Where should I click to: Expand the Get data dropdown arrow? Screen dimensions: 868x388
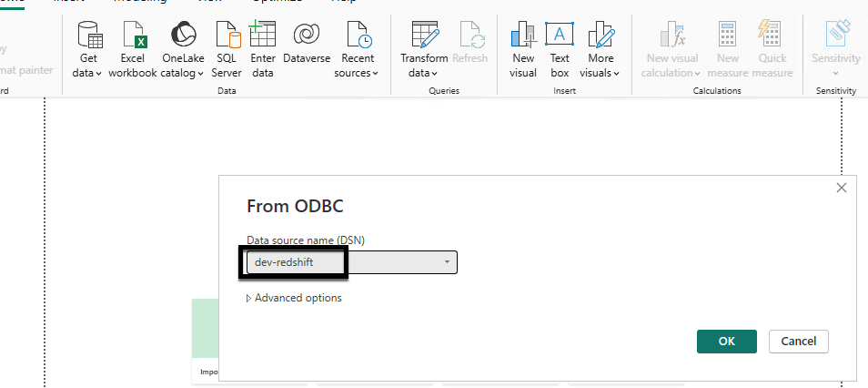pyautogui.click(x=98, y=73)
